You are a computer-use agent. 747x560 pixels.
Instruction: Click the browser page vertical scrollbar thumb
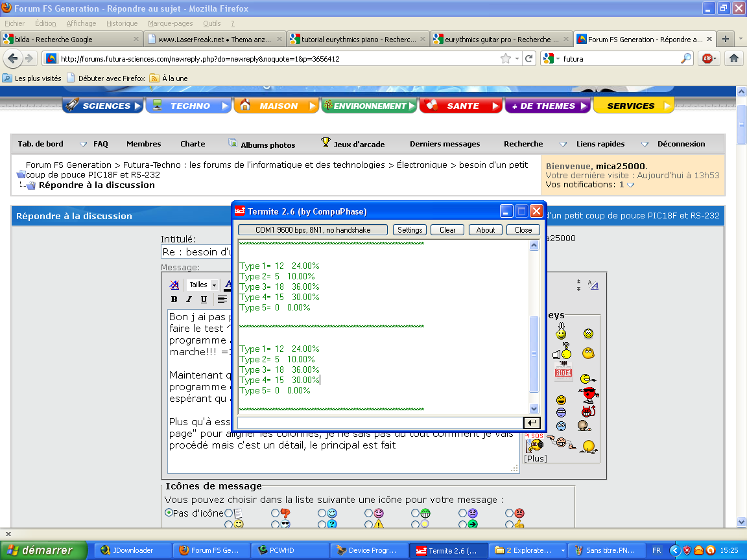pos(741,124)
